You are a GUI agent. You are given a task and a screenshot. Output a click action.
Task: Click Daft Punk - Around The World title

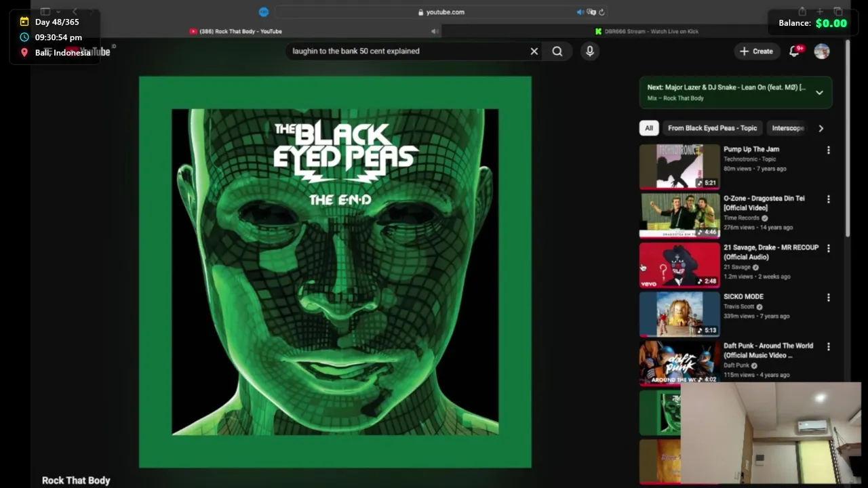coord(768,350)
